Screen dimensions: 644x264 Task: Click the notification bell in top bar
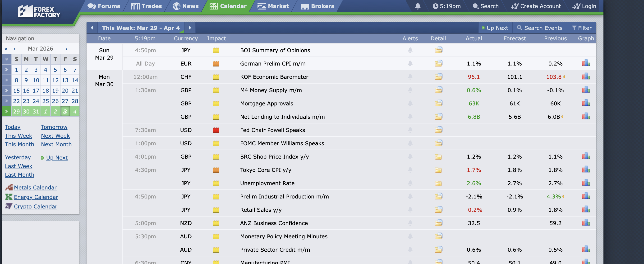[418, 6]
